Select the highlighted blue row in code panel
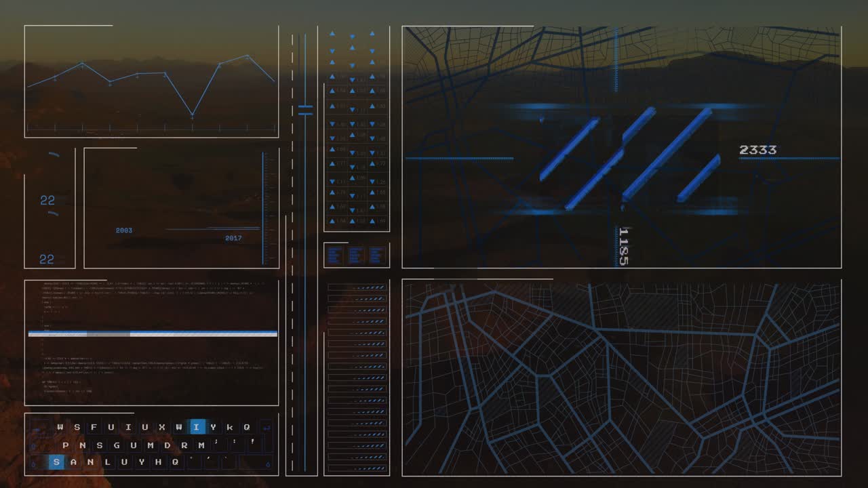This screenshot has height=488, width=868. 153,333
